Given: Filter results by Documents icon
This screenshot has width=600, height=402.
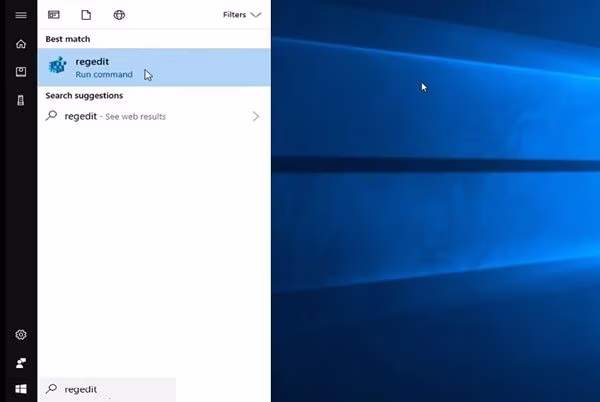Looking at the screenshot, I should (x=86, y=15).
